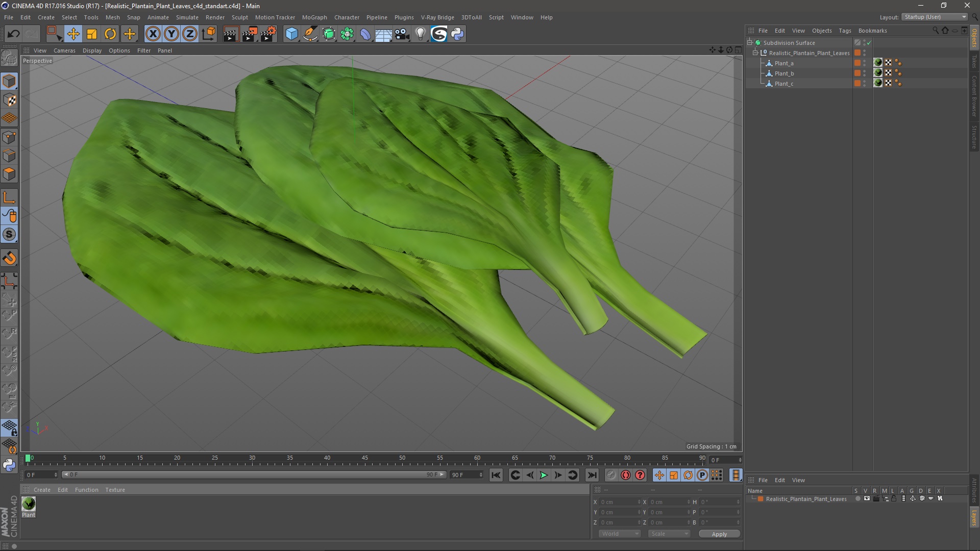Image resolution: width=980 pixels, height=551 pixels.
Task: Switch to Texture mode in left palette
Action: (9, 100)
